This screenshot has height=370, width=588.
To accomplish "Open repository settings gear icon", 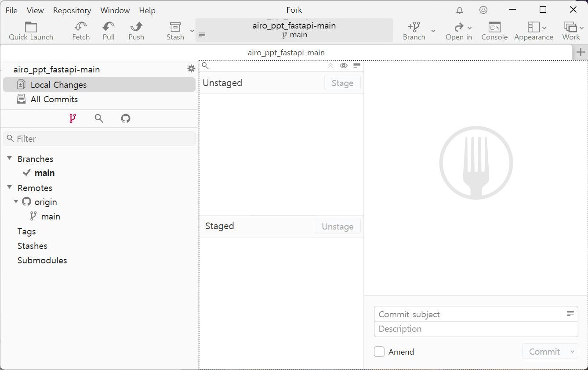I will pyautogui.click(x=191, y=68).
